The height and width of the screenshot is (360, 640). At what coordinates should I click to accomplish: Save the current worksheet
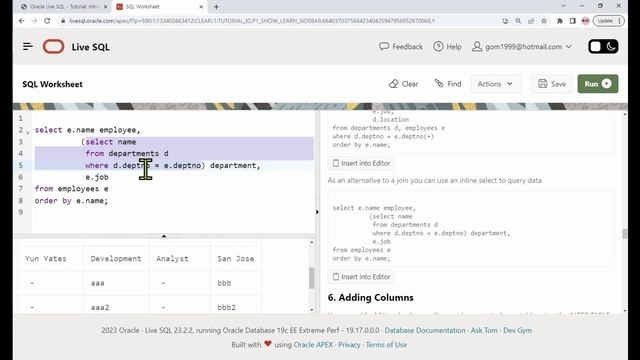click(552, 84)
